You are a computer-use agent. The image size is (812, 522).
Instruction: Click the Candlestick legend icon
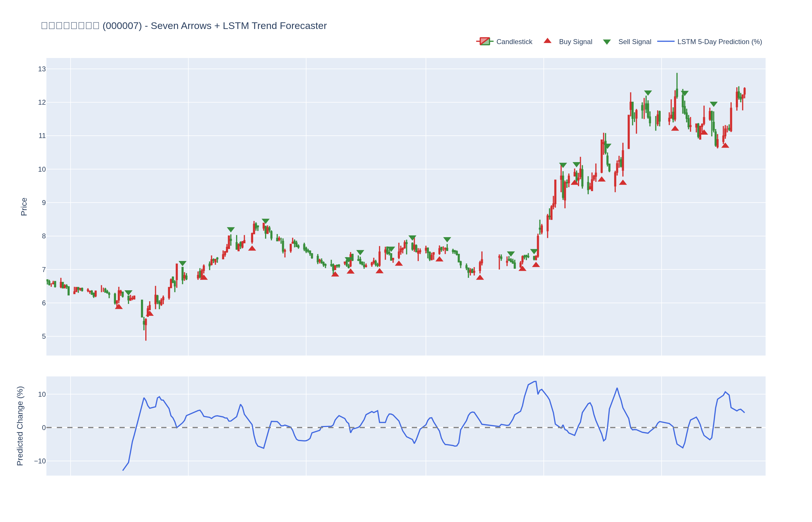coord(485,41)
